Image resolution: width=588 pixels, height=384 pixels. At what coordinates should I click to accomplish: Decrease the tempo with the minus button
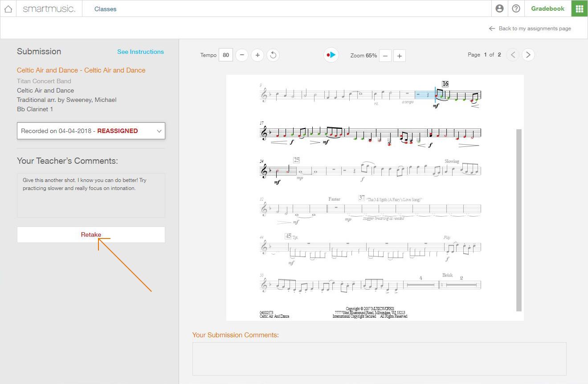point(241,55)
